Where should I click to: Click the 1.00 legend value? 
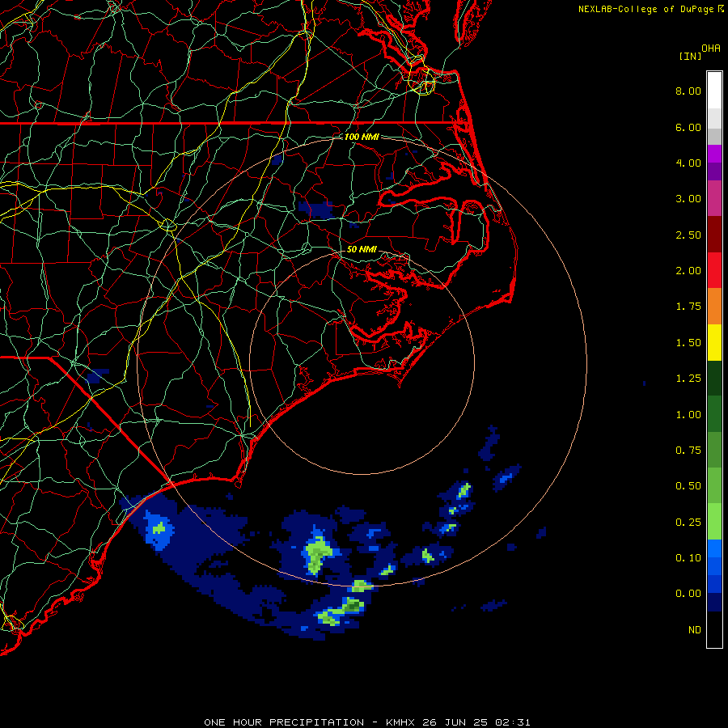(x=688, y=415)
